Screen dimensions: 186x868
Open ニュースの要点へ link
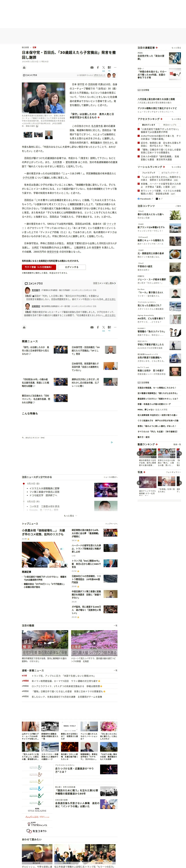tap(110, 477)
